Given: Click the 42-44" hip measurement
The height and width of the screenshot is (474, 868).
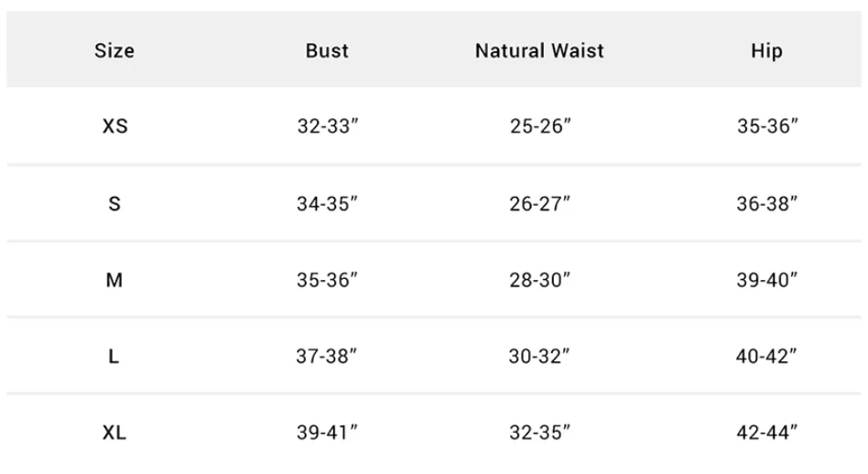Looking at the screenshot, I should (x=766, y=432).
